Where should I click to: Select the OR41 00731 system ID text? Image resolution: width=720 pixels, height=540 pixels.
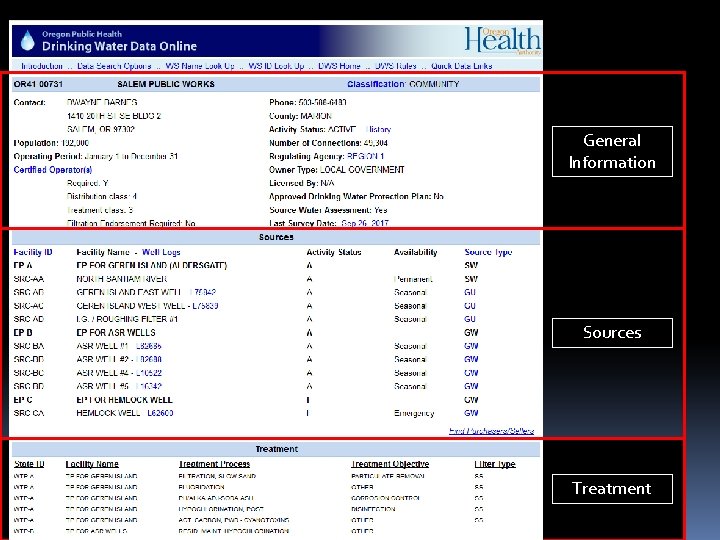(38, 84)
